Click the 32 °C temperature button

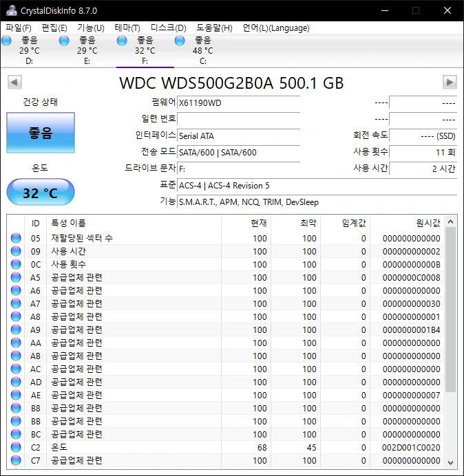click(41, 193)
